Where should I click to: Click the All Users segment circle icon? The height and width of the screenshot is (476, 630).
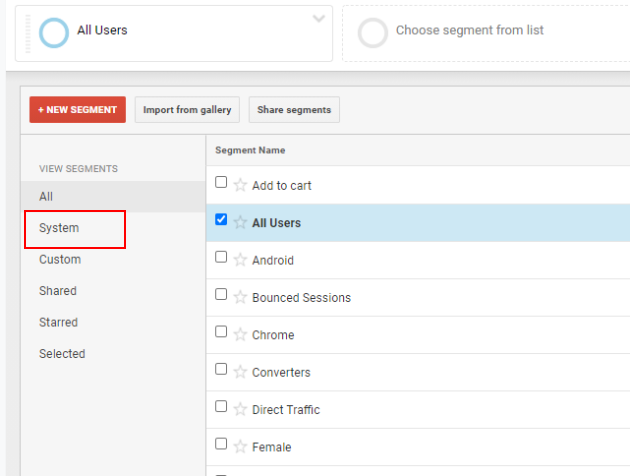pos(54,33)
